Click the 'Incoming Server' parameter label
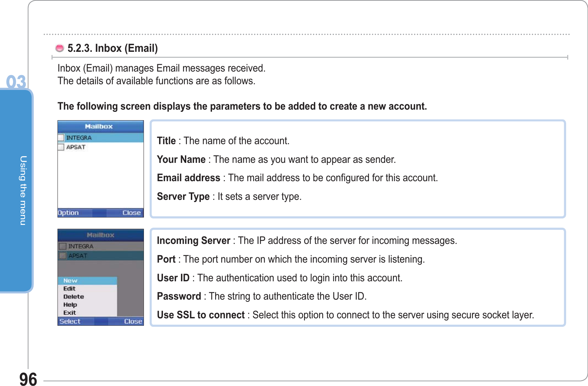Image resolution: width=588 pixels, height=386 pixels. [x=194, y=240]
